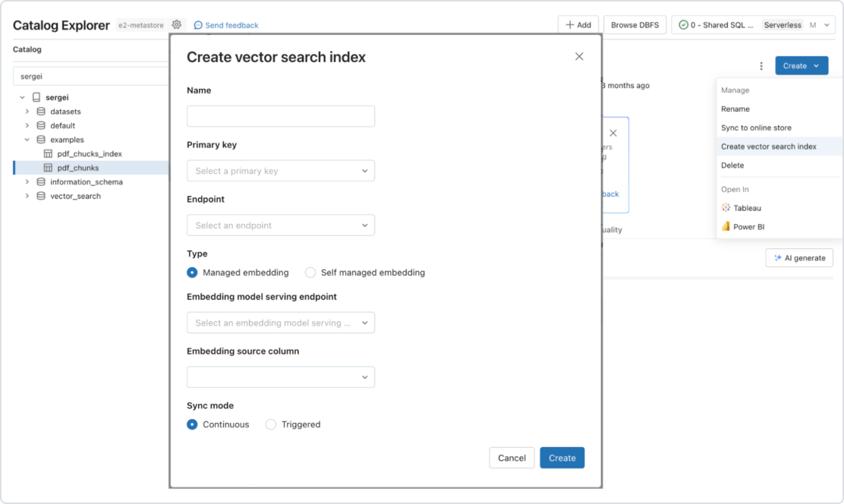Open the Select a primary key dropdown
The width and height of the screenshot is (844, 504).
tap(281, 170)
